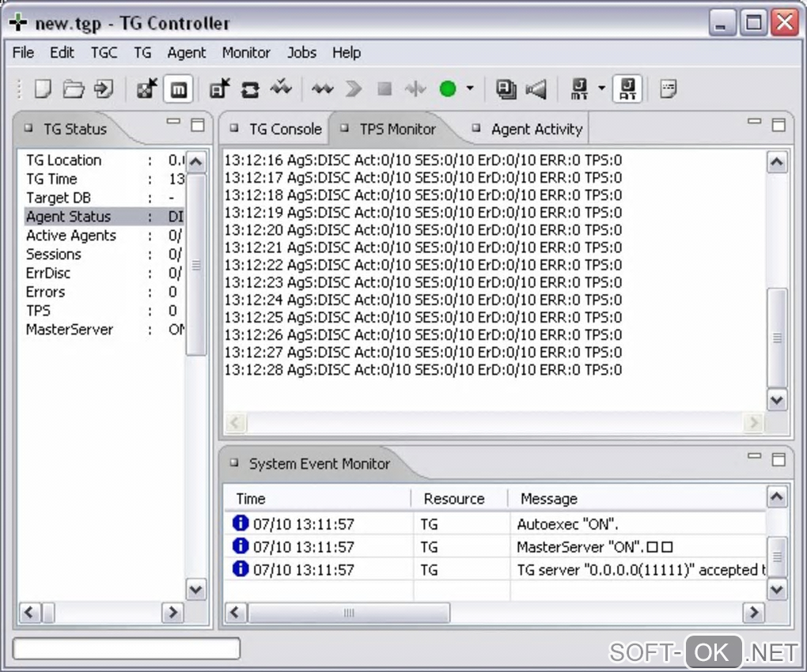Click TG Status horizontal scrollbar left arrow
Viewport: 807px width, 672px height.
pyautogui.click(x=29, y=613)
